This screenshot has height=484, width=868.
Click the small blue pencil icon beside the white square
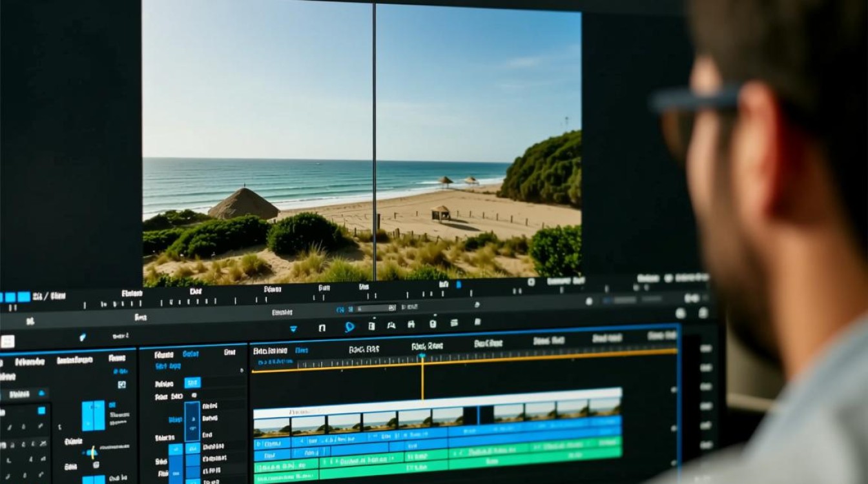click(82, 337)
